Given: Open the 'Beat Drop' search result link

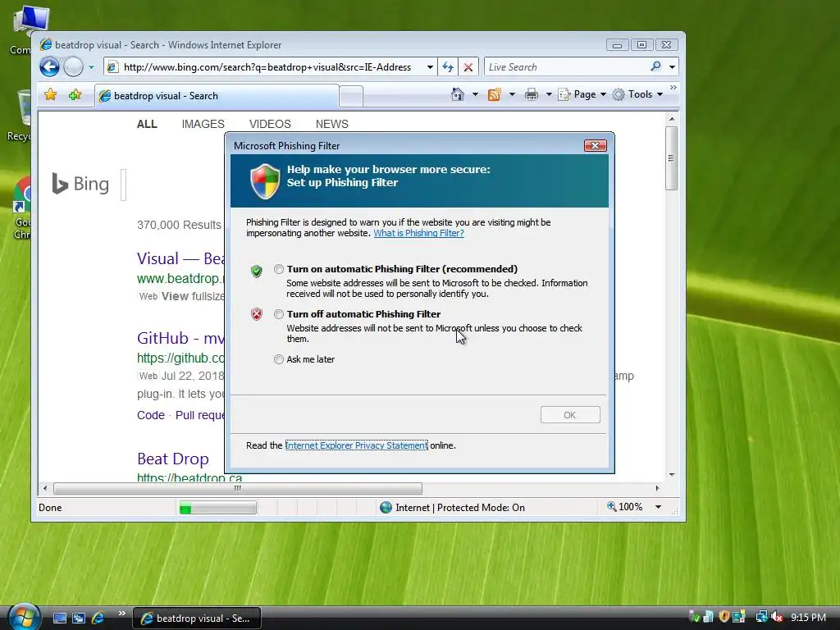Looking at the screenshot, I should (172, 459).
